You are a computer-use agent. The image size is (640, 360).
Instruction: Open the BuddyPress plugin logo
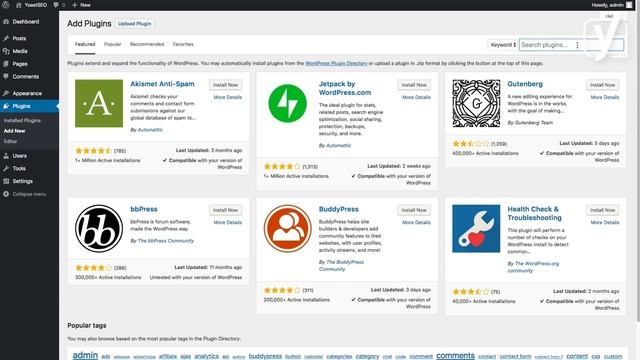click(287, 229)
